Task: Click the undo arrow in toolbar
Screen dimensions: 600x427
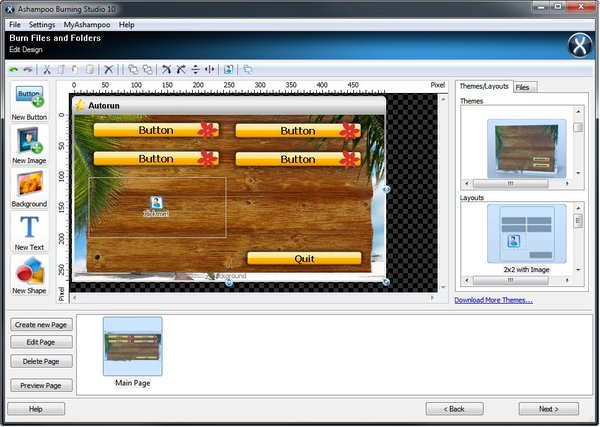Action: (x=13, y=70)
